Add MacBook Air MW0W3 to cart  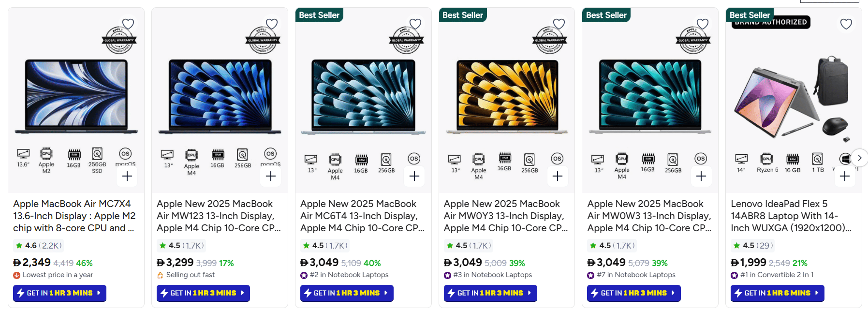pyautogui.click(x=701, y=177)
